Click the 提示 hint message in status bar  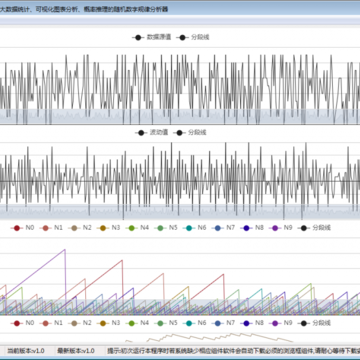(233, 351)
